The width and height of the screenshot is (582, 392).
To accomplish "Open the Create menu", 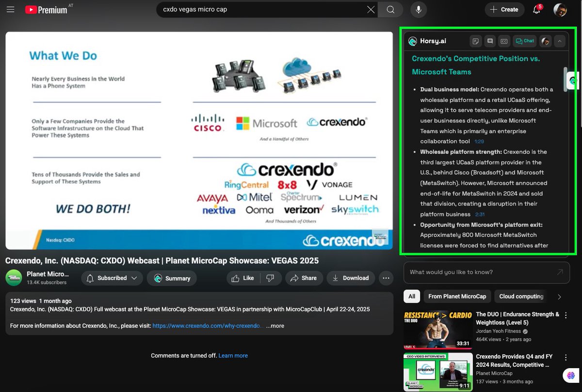I will (504, 9).
